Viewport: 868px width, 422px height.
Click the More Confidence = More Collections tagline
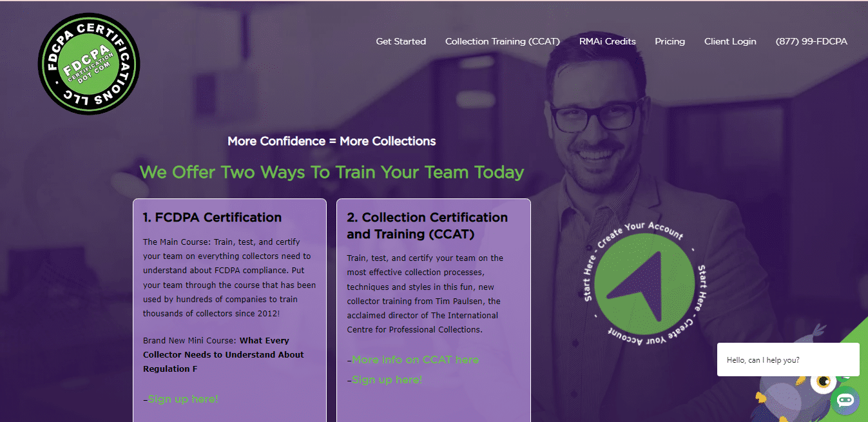coord(331,141)
